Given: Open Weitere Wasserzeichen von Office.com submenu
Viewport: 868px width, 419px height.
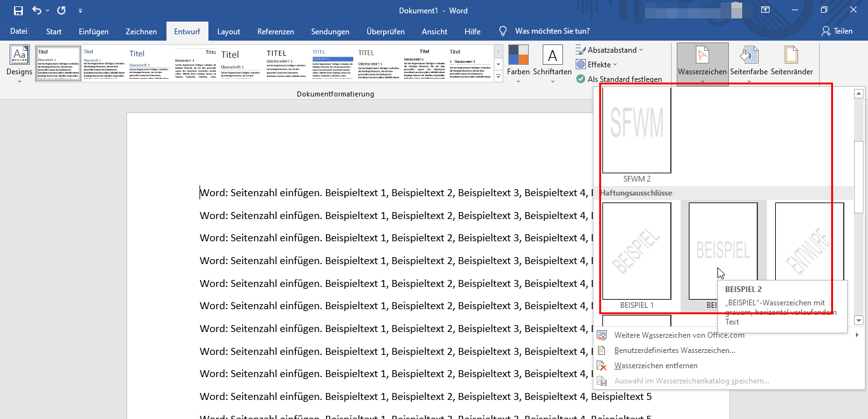Looking at the screenshot, I should 679,335.
